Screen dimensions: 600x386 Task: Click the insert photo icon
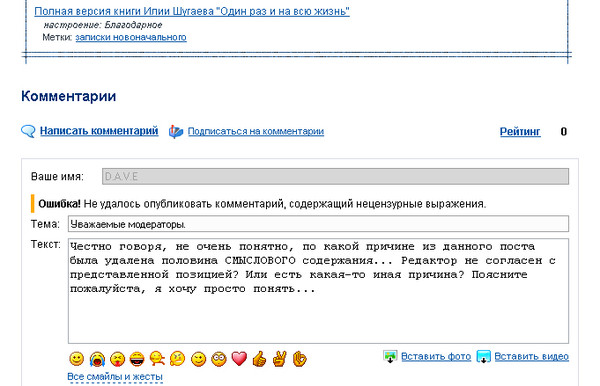(390, 357)
